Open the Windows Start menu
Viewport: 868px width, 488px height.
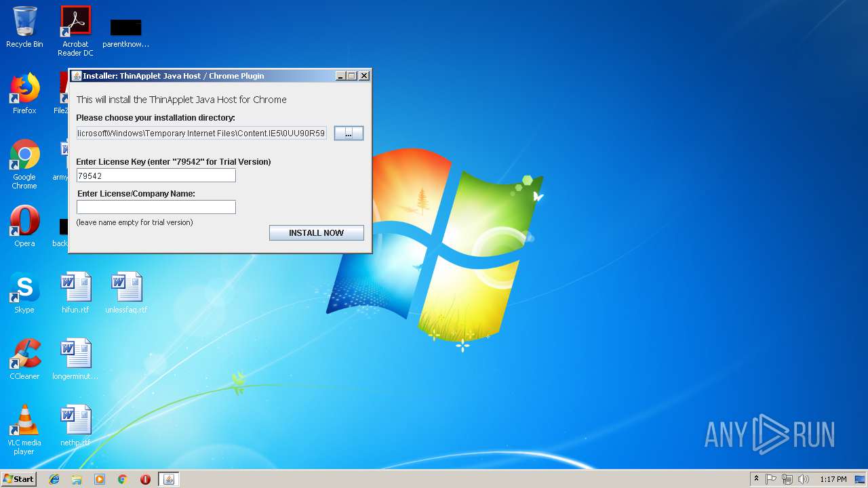pyautogui.click(x=18, y=479)
